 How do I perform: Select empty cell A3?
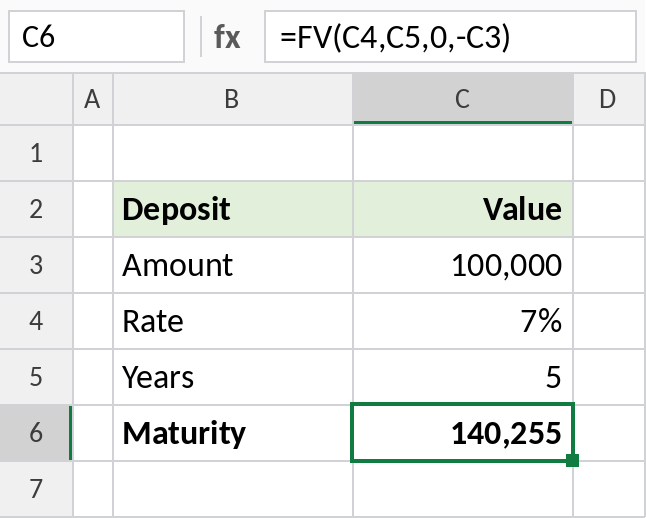point(93,265)
